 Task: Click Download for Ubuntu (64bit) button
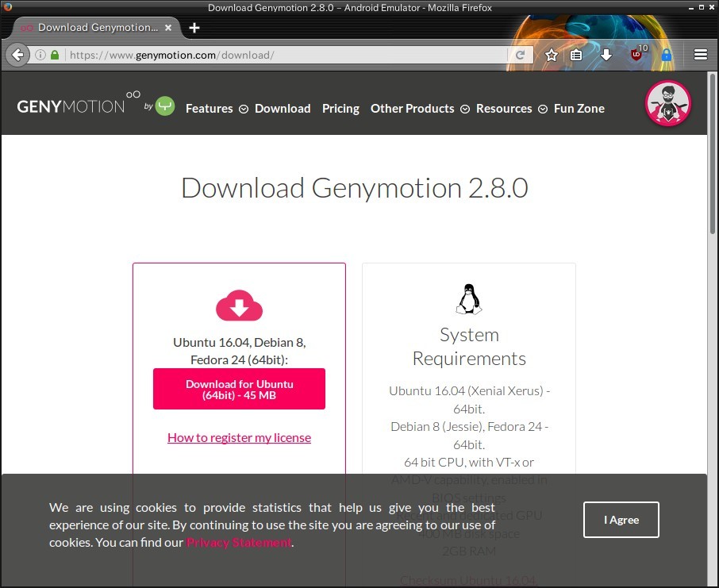(239, 389)
